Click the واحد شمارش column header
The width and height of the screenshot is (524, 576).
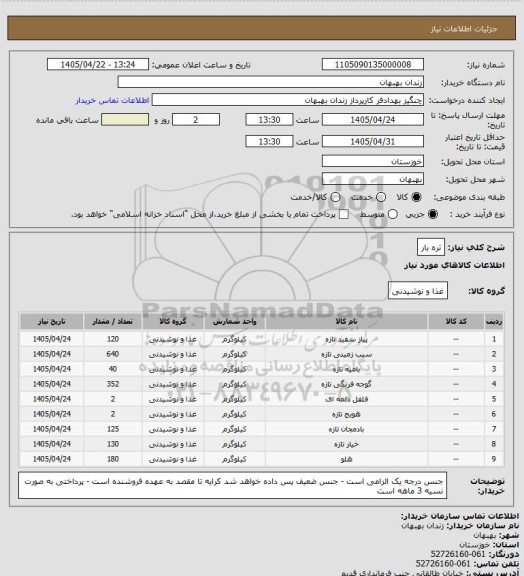234,321
